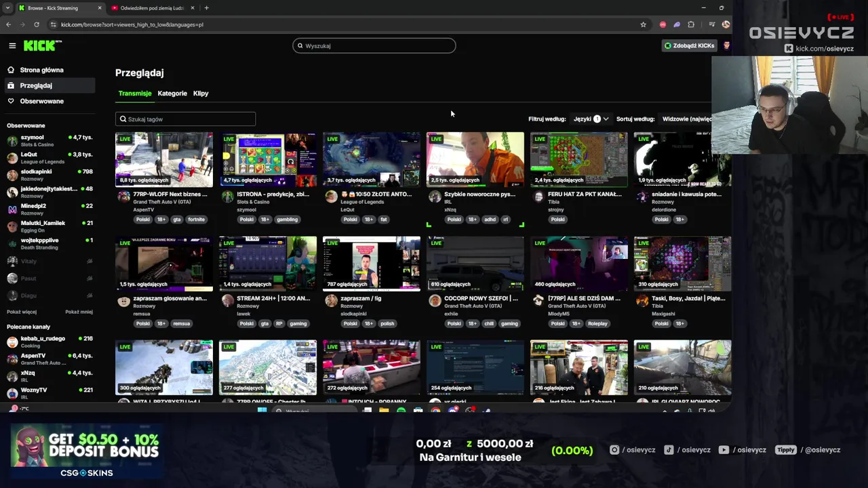Click Pokaż więcej under followed list

click(22, 312)
